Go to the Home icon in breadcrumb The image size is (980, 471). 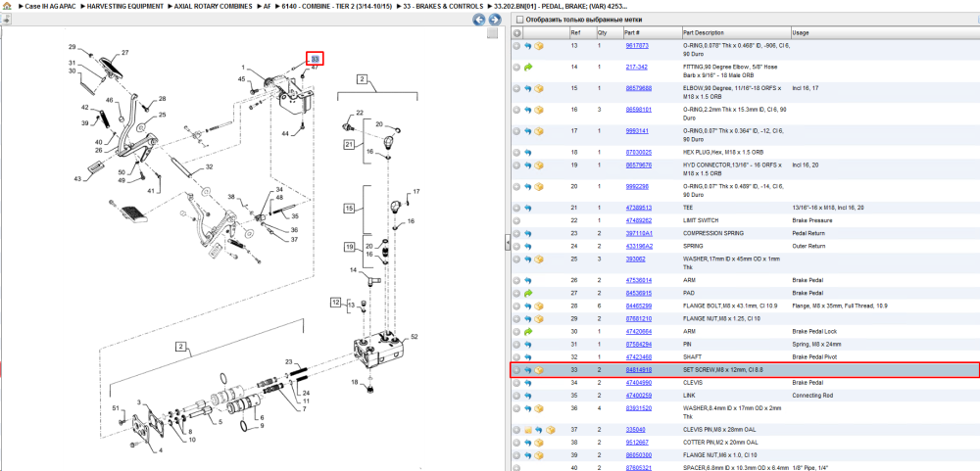tap(7, 6)
